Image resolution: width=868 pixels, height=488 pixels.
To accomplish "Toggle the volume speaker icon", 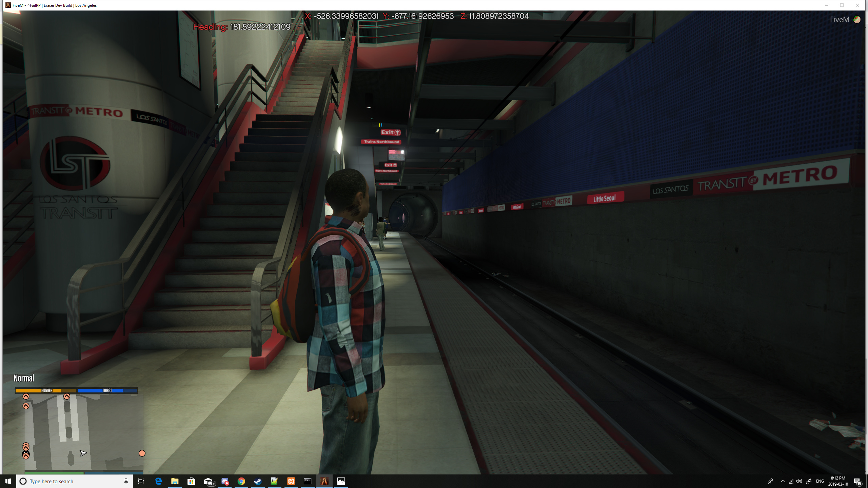I will (x=799, y=481).
